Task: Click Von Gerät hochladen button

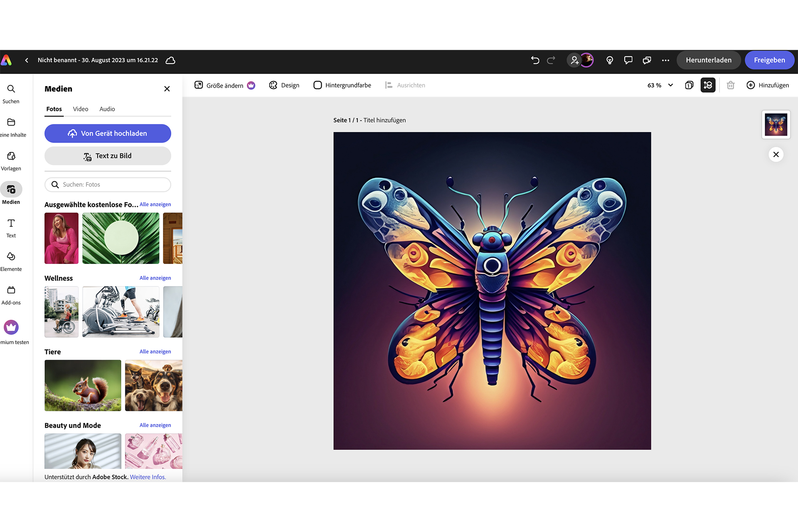Action: pos(108,133)
